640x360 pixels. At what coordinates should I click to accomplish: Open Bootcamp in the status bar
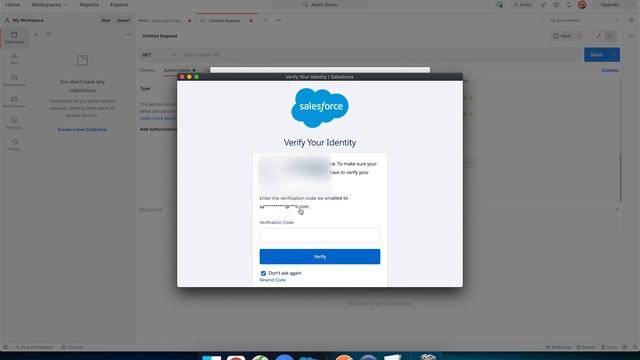pos(558,347)
